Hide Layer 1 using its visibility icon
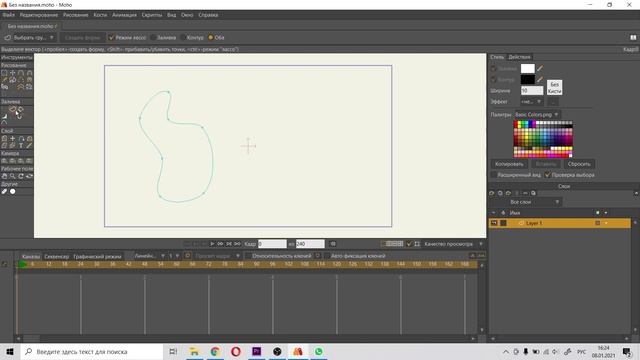 [x=494, y=223]
